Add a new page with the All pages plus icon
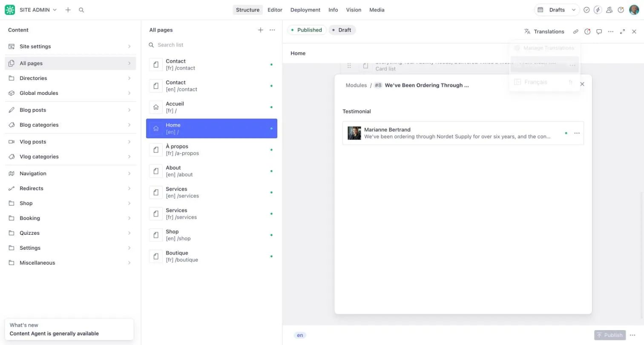The height and width of the screenshot is (345, 644). click(x=261, y=30)
